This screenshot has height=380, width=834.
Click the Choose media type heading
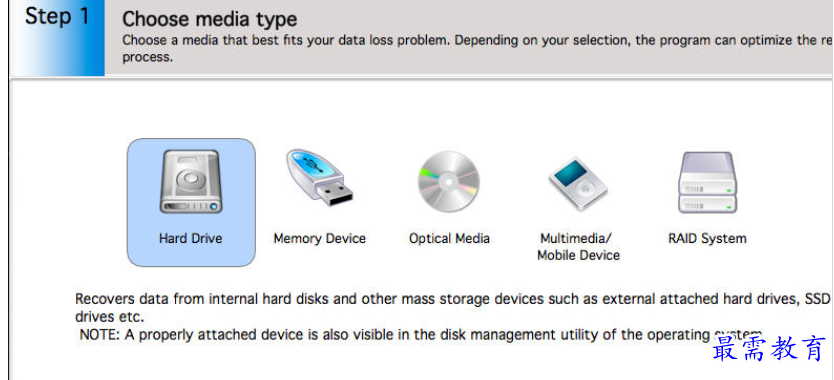pos(210,20)
